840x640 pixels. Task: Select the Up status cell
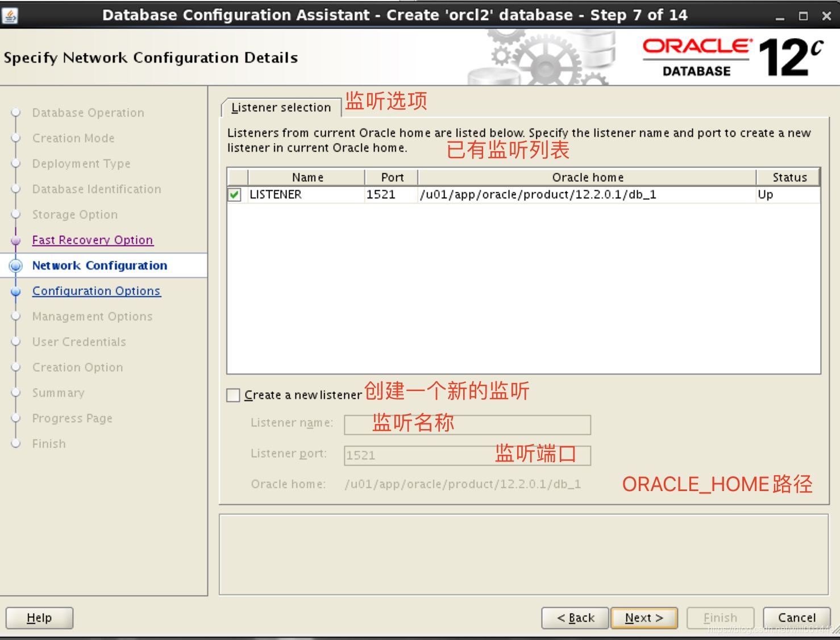click(x=788, y=194)
